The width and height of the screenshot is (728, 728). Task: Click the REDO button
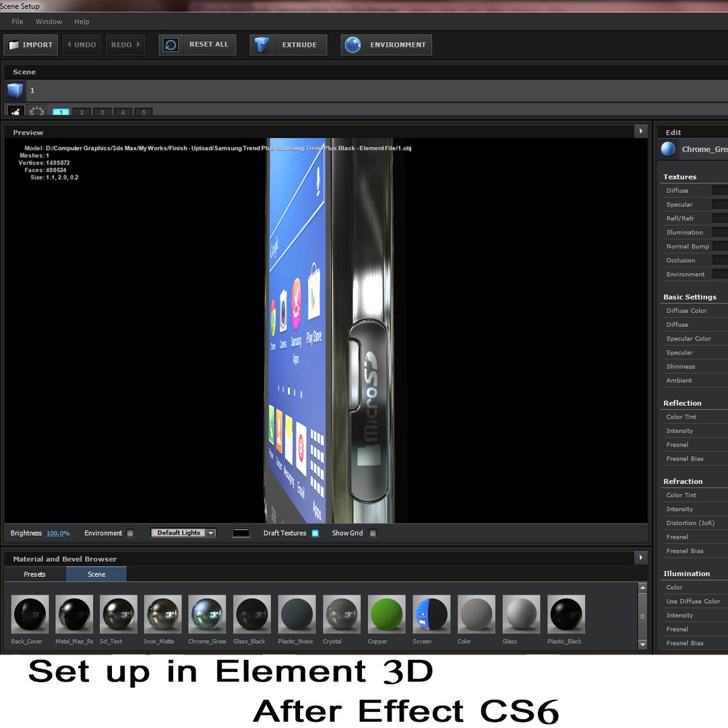pos(125,45)
